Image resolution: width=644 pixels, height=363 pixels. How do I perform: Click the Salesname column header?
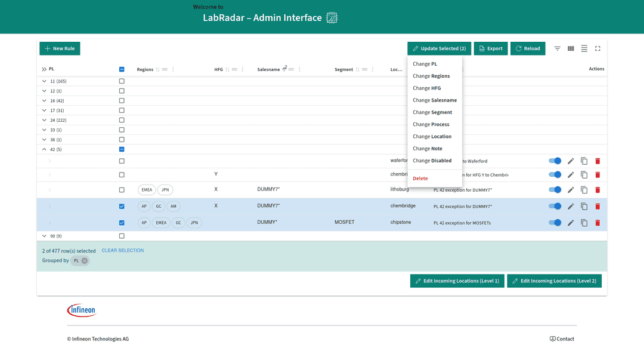tap(268, 69)
